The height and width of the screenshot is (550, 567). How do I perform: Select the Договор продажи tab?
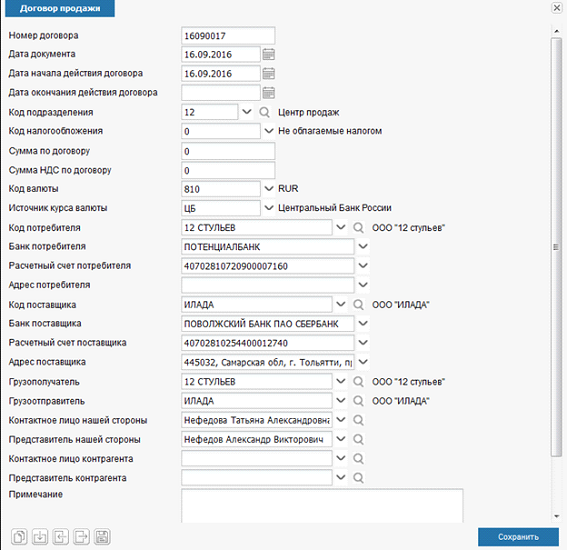point(60,8)
